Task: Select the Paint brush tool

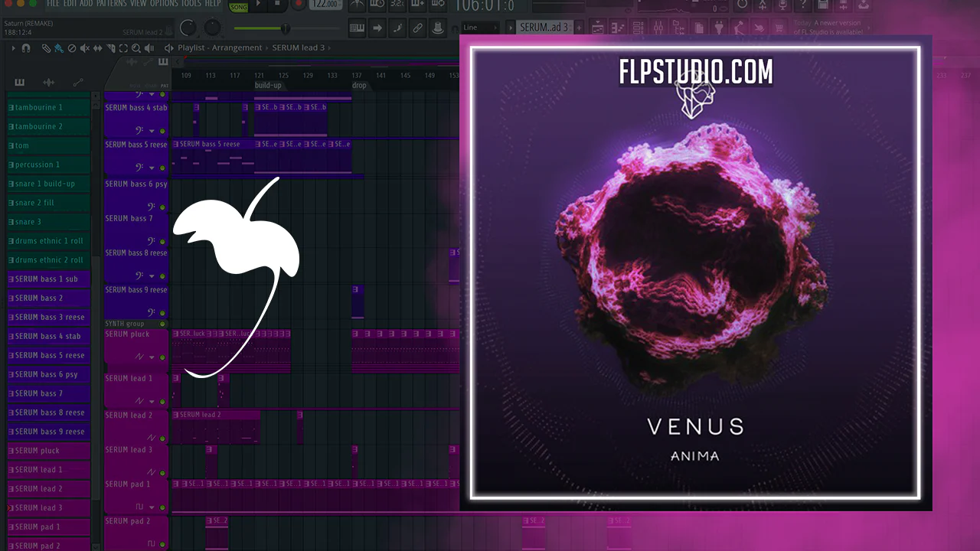Action: [58, 47]
